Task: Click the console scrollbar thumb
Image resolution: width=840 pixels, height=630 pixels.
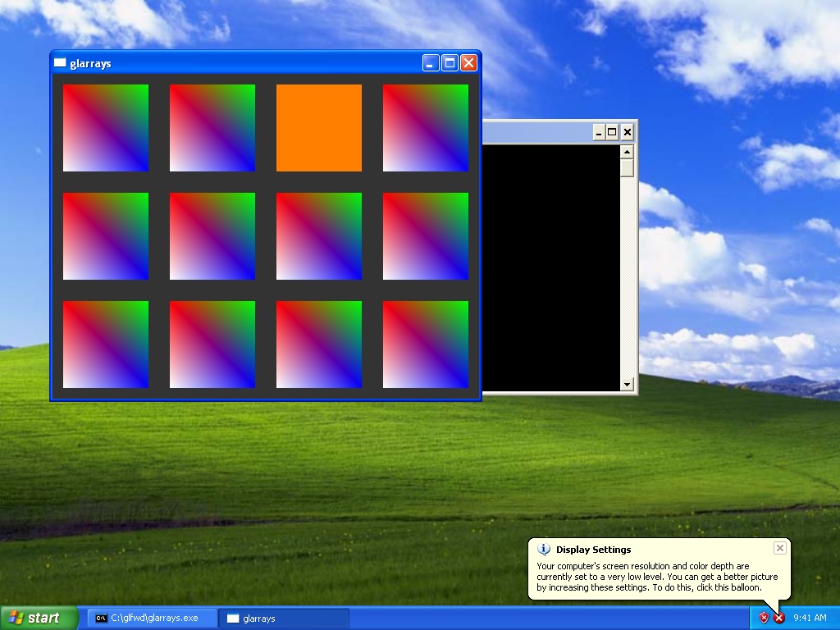Action: point(627,167)
